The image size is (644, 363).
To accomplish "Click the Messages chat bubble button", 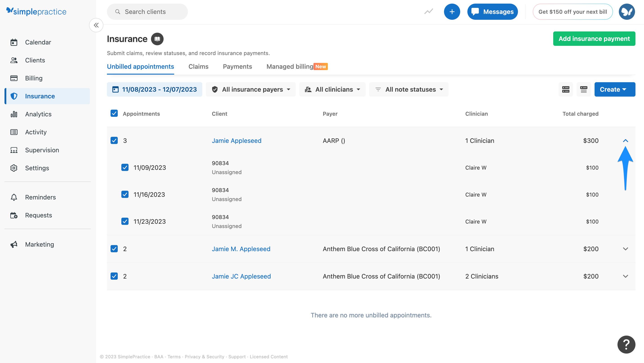I will 493,12.
